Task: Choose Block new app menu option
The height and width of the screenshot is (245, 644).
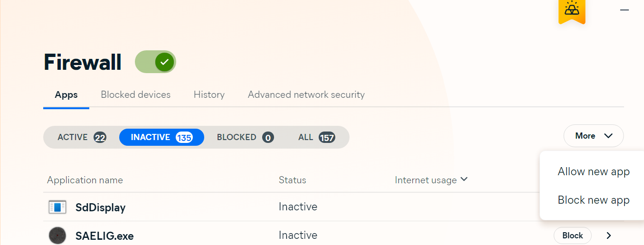Action: click(x=593, y=200)
